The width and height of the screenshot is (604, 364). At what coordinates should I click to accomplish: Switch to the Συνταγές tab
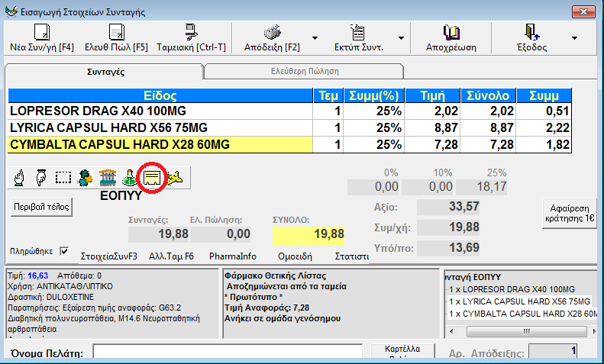click(x=105, y=72)
